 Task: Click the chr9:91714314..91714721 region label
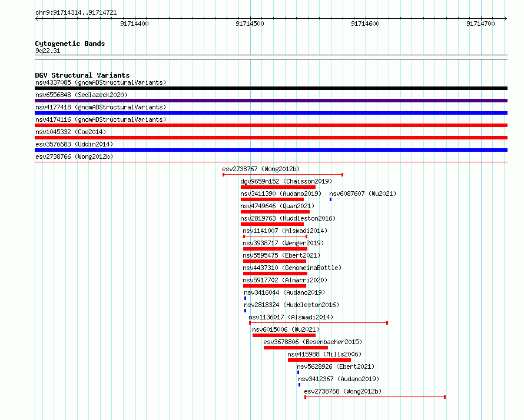click(76, 13)
